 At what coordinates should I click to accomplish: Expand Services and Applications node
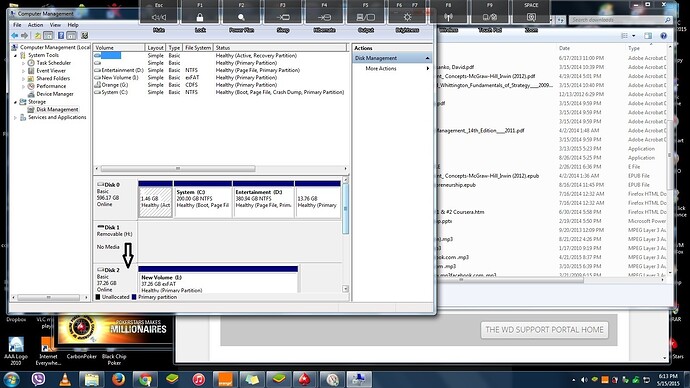(x=16, y=118)
